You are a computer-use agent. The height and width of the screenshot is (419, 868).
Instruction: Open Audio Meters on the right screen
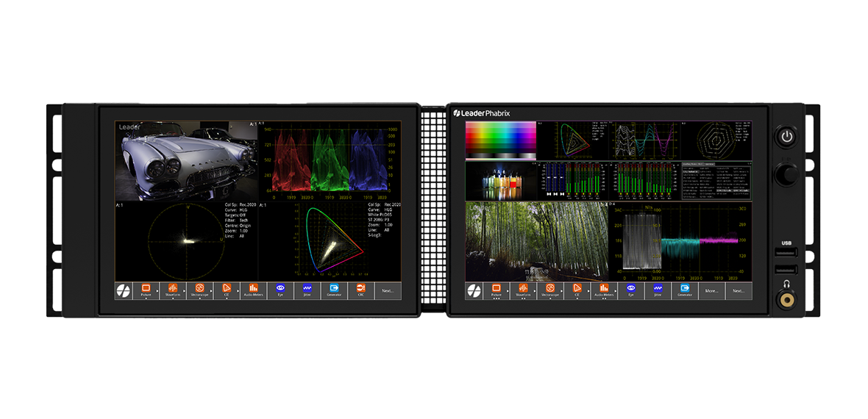click(x=604, y=290)
